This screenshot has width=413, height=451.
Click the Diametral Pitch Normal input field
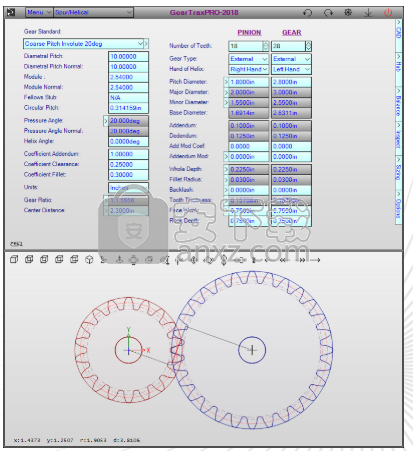click(x=128, y=67)
